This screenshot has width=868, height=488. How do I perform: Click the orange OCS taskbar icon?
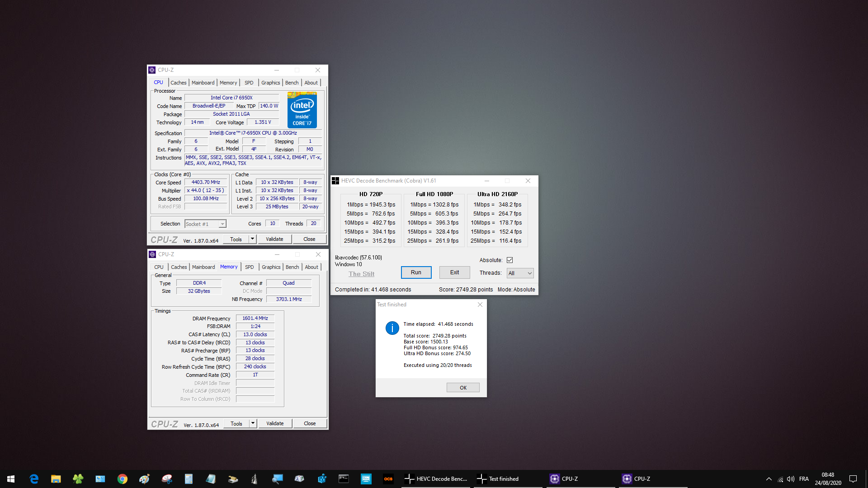click(388, 479)
